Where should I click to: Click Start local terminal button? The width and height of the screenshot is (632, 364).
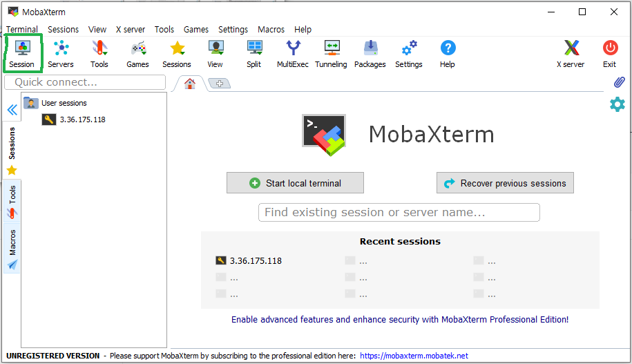[295, 183]
